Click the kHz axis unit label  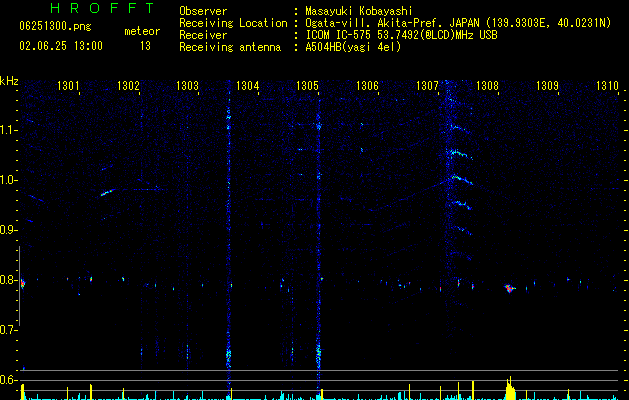(9, 81)
